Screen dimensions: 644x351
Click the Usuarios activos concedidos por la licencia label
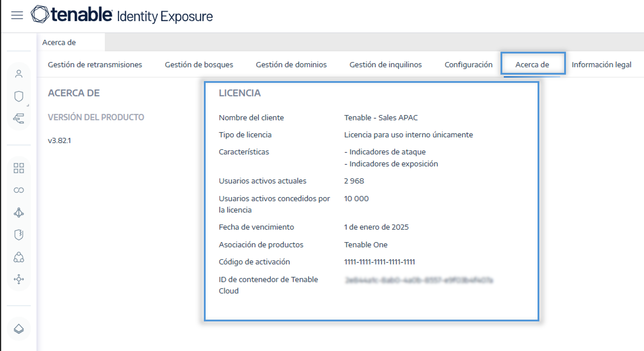click(x=274, y=204)
